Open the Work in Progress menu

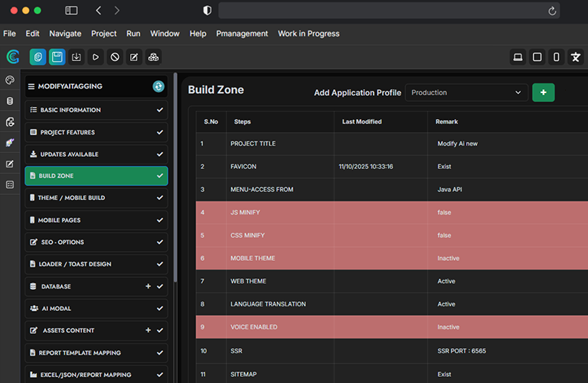[x=308, y=33]
